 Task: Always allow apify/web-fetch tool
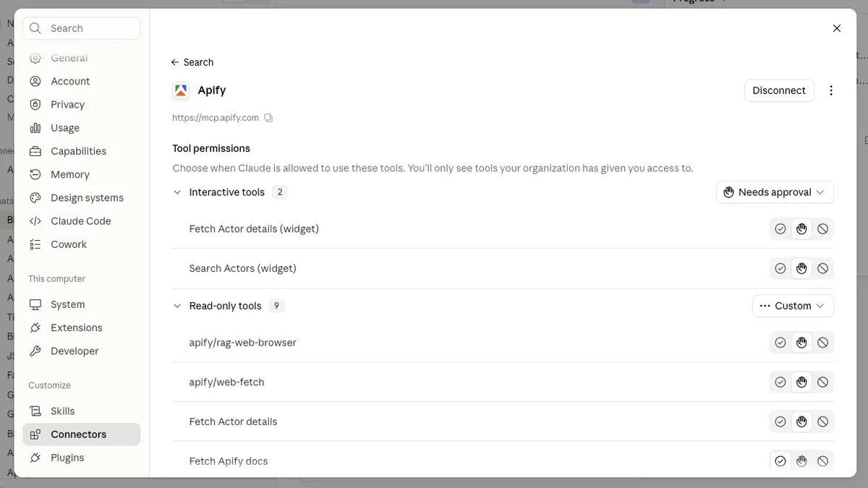point(780,382)
